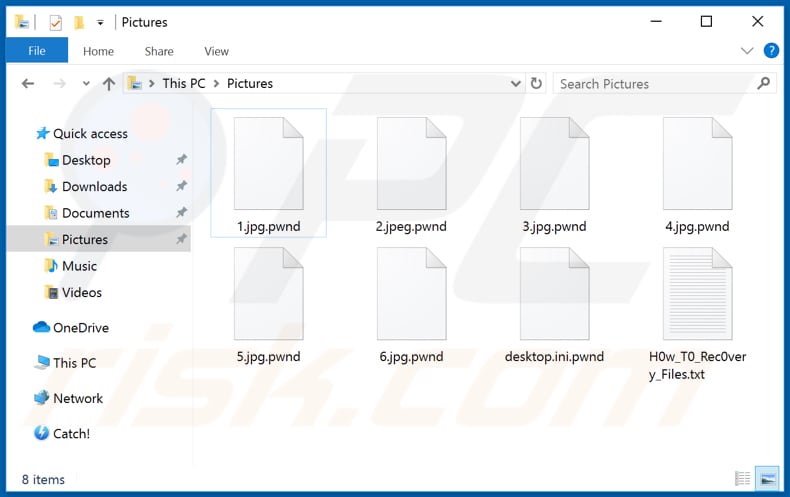Click the 6.jpg.pwnd file name
Viewport: 790px width, 497px height.
[411, 357]
